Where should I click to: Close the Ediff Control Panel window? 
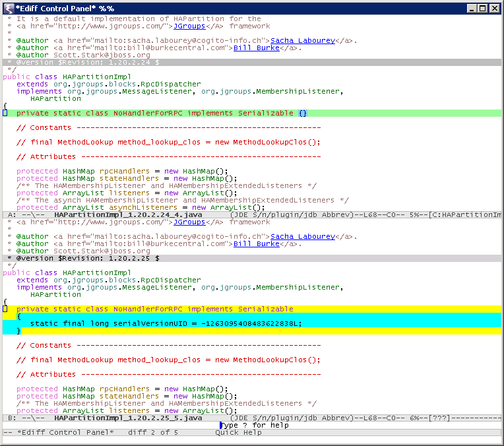pos(495,8)
